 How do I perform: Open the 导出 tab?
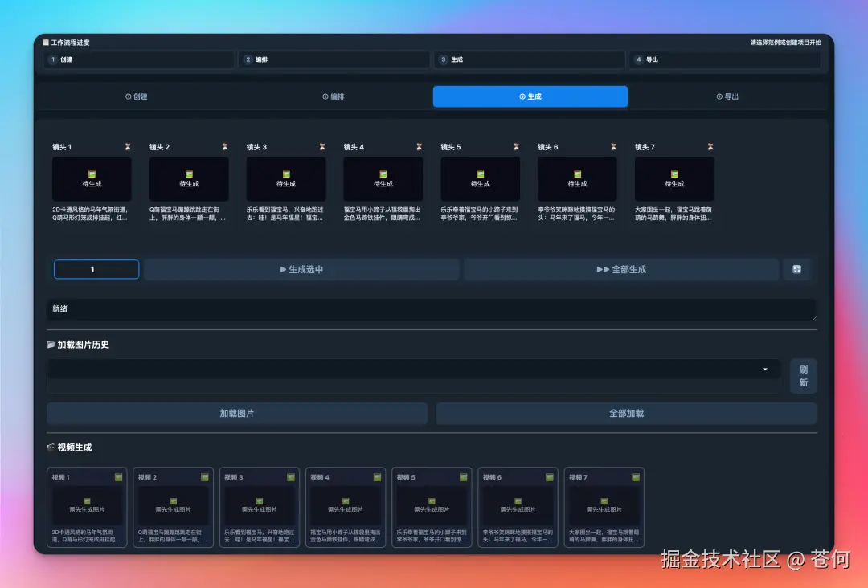pyautogui.click(x=727, y=96)
